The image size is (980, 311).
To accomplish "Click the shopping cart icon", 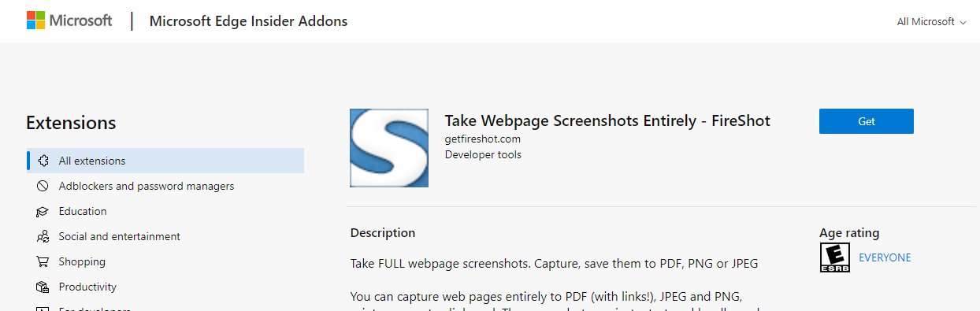I will 43,261.
